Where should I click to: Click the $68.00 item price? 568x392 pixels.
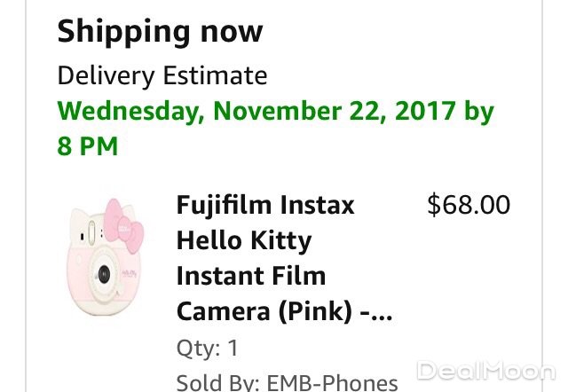pyautogui.click(x=469, y=206)
